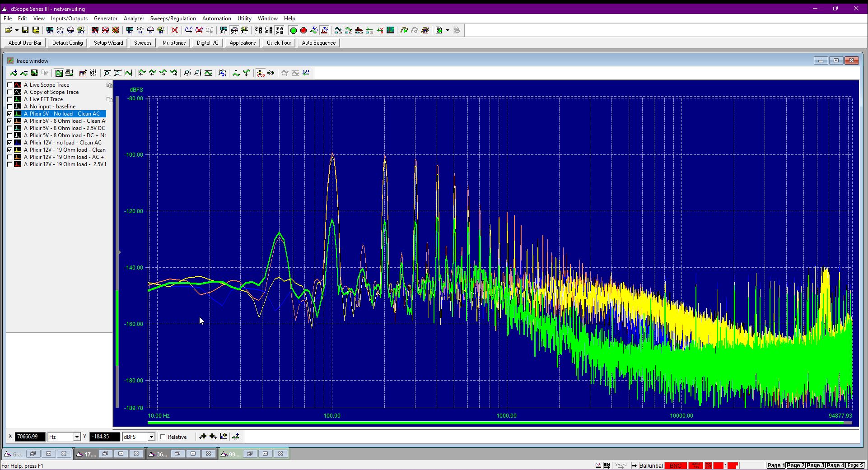Click the Default Config button
This screenshot has height=470, width=868.
point(68,43)
